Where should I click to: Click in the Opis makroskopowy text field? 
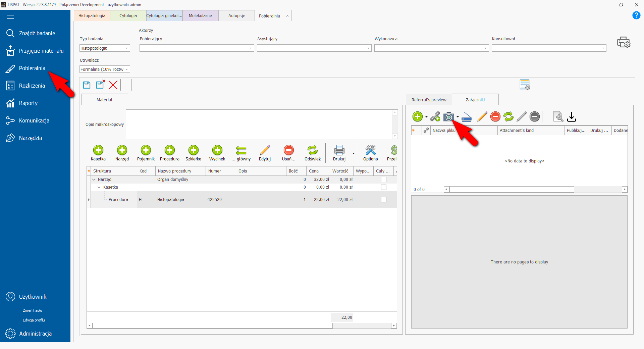[x=258, y=124]
